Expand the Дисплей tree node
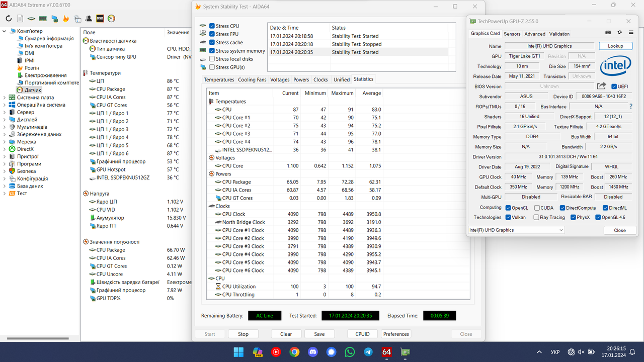This screenshot has height=362, width=644. pyautogui.click(x=5, y=120)
